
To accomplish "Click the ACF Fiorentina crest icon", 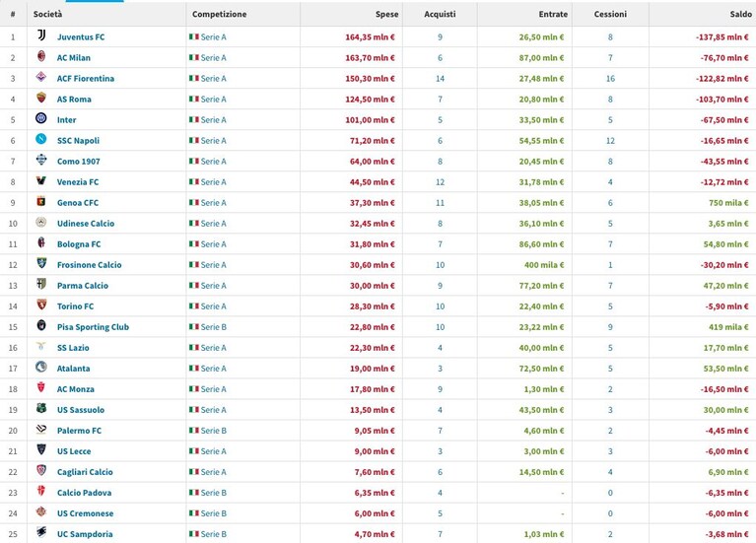I will [41, 77].
